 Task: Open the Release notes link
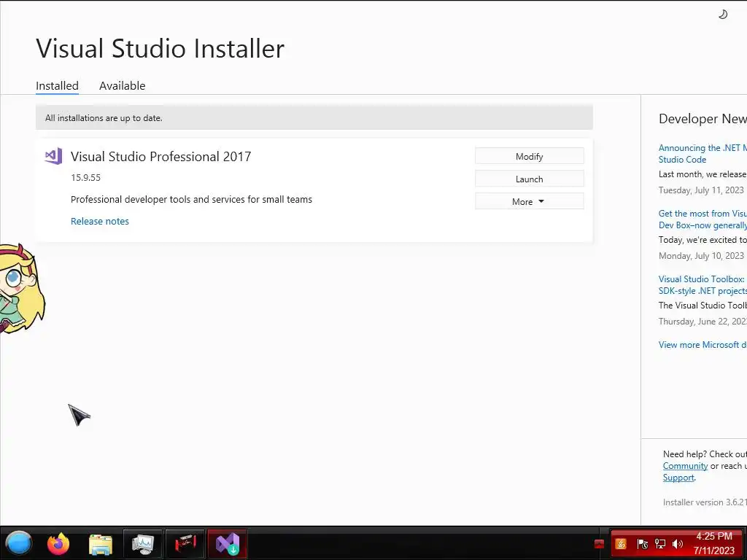point(99,221)
